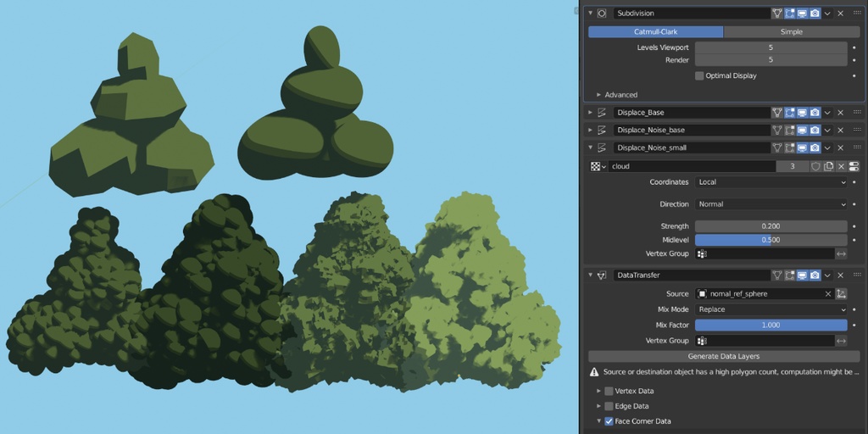Viewport: 868px width, 434px height.
Task: Adjust the Strength slider at 0.200
Action: pos(771,226)
